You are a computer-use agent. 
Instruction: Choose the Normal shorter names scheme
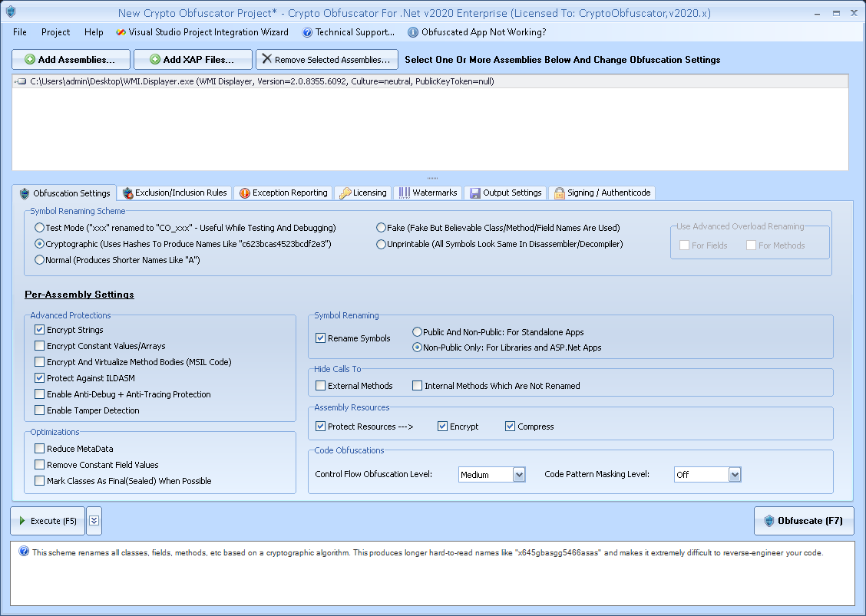point(39,259)
